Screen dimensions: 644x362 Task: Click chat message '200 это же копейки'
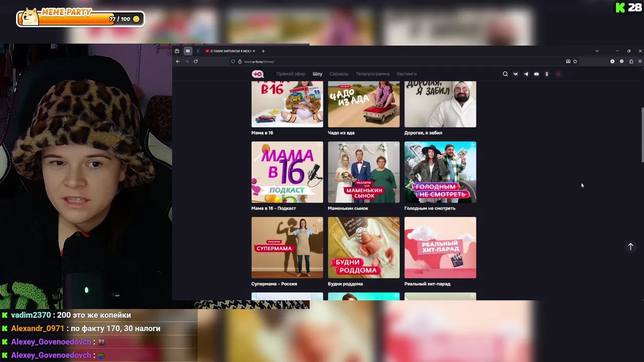pyautogui.click(x=95, y=315)
